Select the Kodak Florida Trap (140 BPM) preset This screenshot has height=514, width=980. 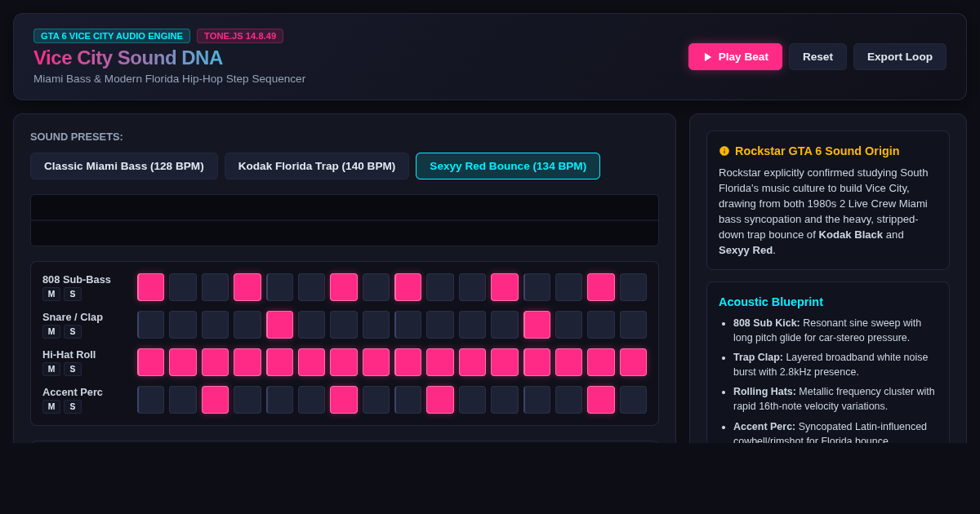[317, 166]
